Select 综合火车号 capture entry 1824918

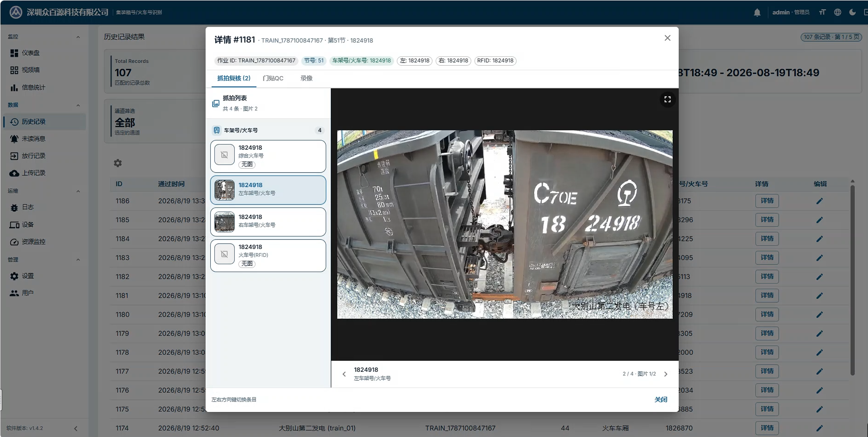click(268, 156)
